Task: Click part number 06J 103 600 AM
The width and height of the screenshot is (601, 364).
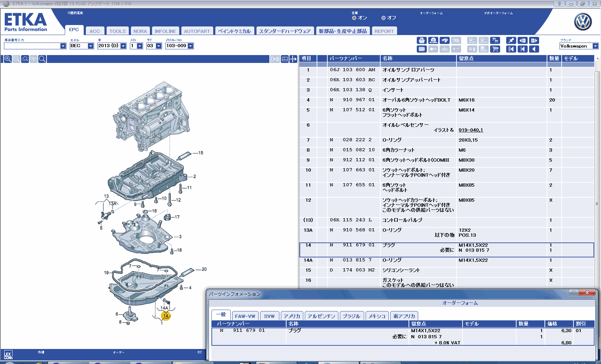Action: (x=352, y=70)
